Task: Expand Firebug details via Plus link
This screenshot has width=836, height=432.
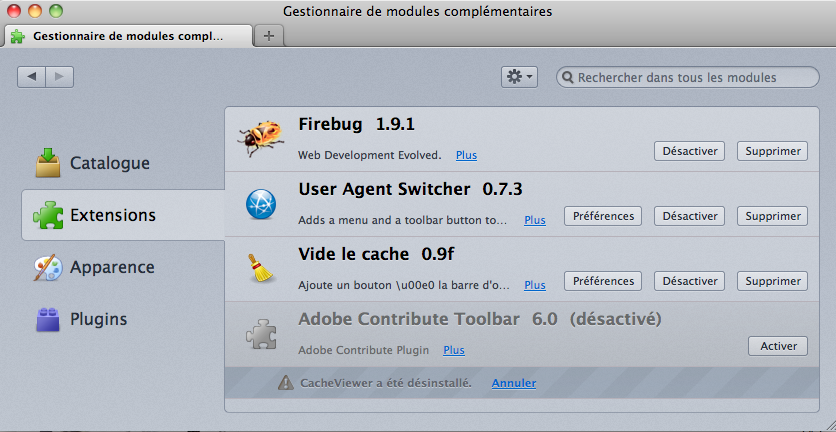Action: 466,155
